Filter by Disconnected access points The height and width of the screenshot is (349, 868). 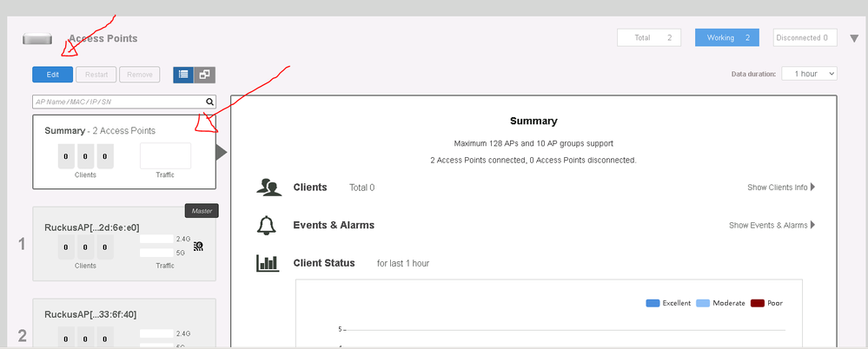(805, 38)
